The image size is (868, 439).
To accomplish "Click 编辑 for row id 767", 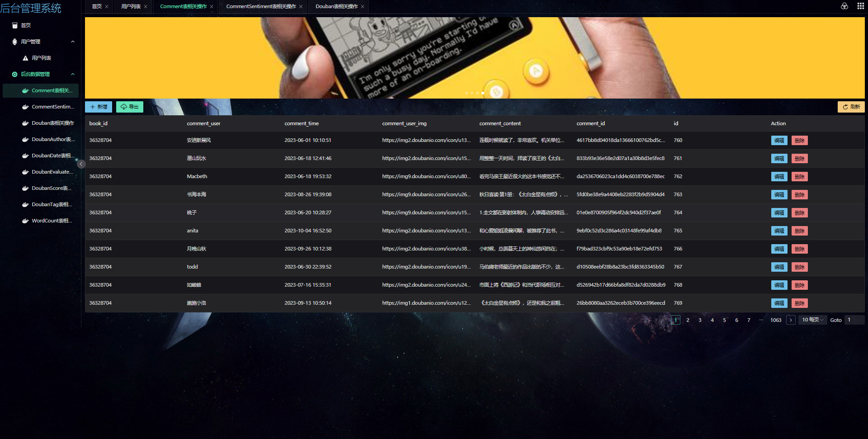I will (x=779, y=267).
